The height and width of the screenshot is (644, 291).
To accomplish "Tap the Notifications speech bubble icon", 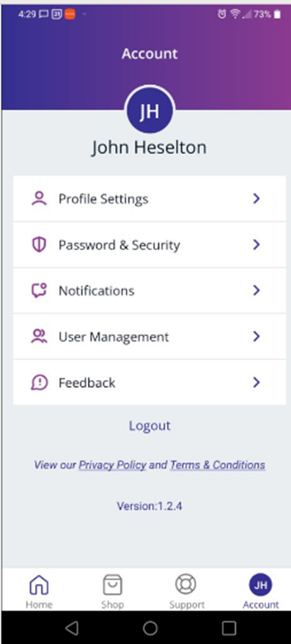I will (x=39, y=290).
